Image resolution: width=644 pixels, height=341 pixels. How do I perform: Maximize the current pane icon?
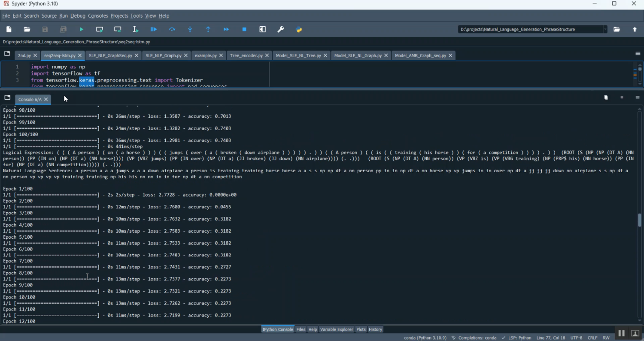pos(263,29)
